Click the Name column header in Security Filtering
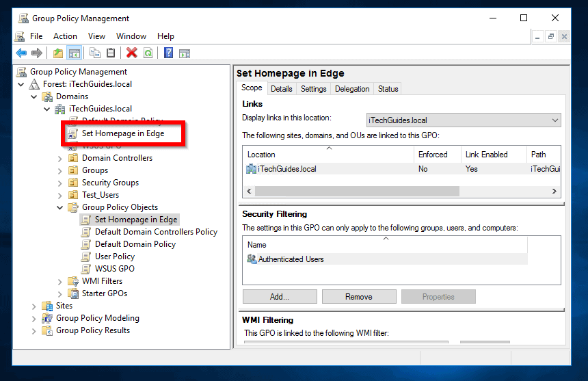Viewport: 588px width, 381px height. [x=385, y=245]
